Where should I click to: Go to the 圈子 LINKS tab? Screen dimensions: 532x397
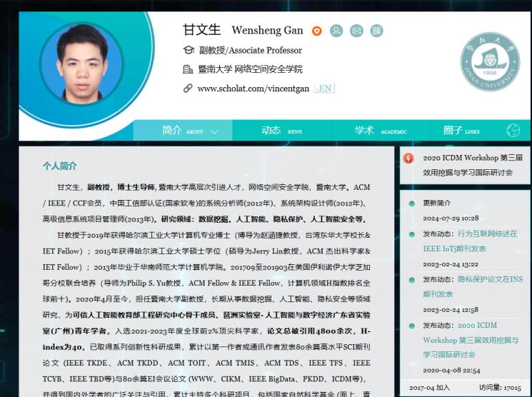pos(461,131)
